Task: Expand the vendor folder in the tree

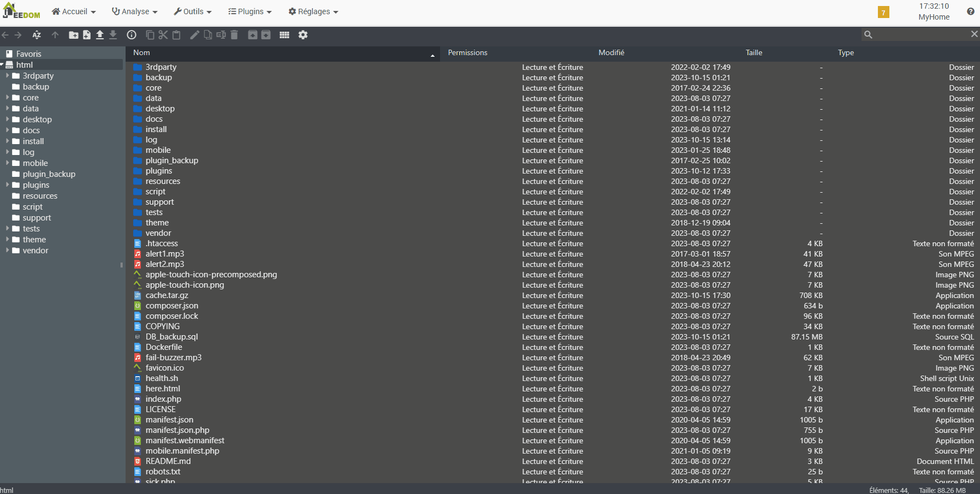Action: (x=8, y=251)
